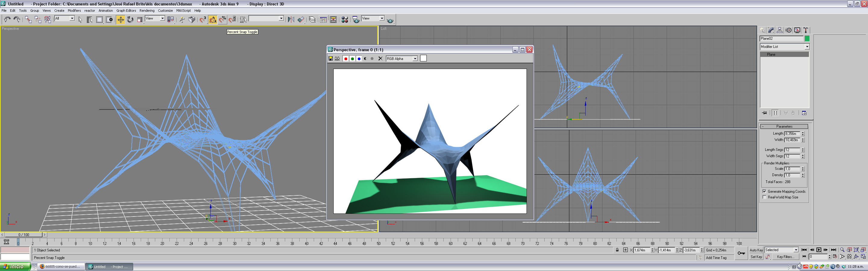868x271 pixels.
Task: Toggle the Angle Snap button
Action: tap(213, 20)
